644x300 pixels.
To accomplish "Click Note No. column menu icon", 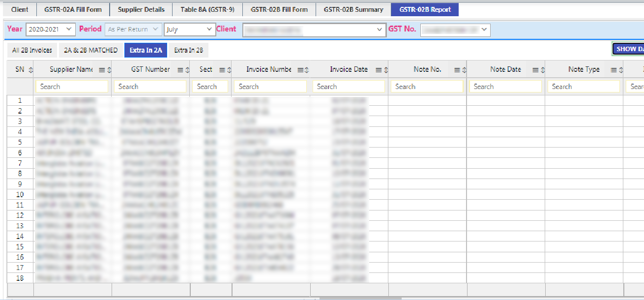I will pos(456,70).
